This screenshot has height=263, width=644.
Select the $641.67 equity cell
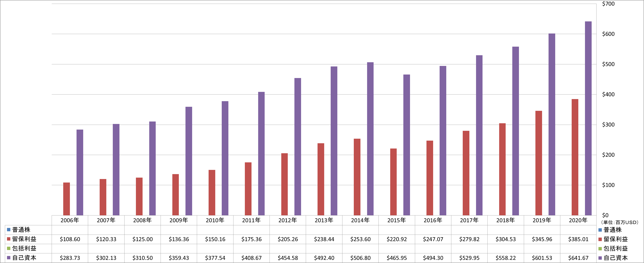click(x=578, y=258)
